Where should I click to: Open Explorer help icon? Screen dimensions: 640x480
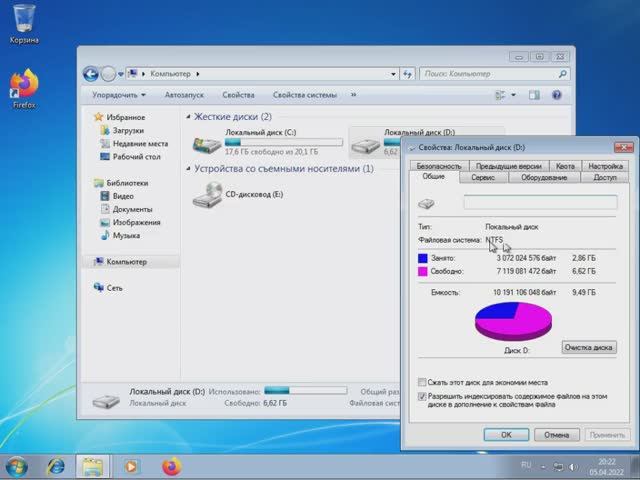click(x=556, y=95)
